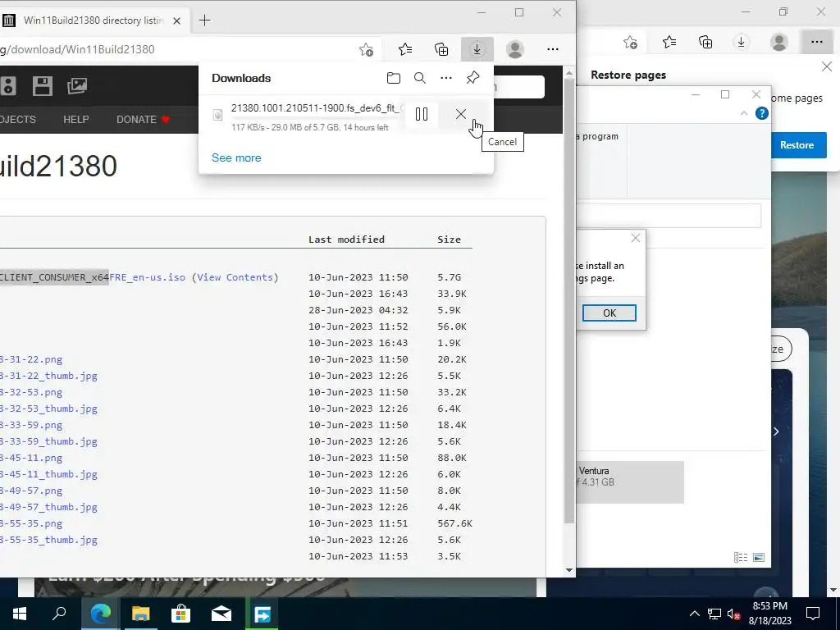Open taskbar Search
The height and width of the screenshot is (630, 840).
tap(59, 614)
